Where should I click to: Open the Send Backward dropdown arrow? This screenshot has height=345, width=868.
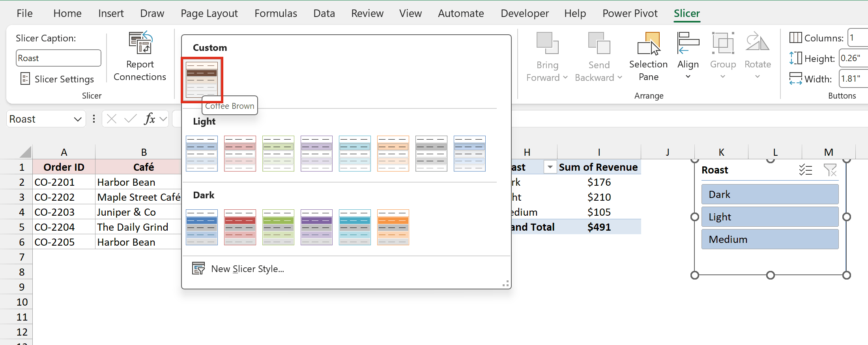[x=620, y=77]
